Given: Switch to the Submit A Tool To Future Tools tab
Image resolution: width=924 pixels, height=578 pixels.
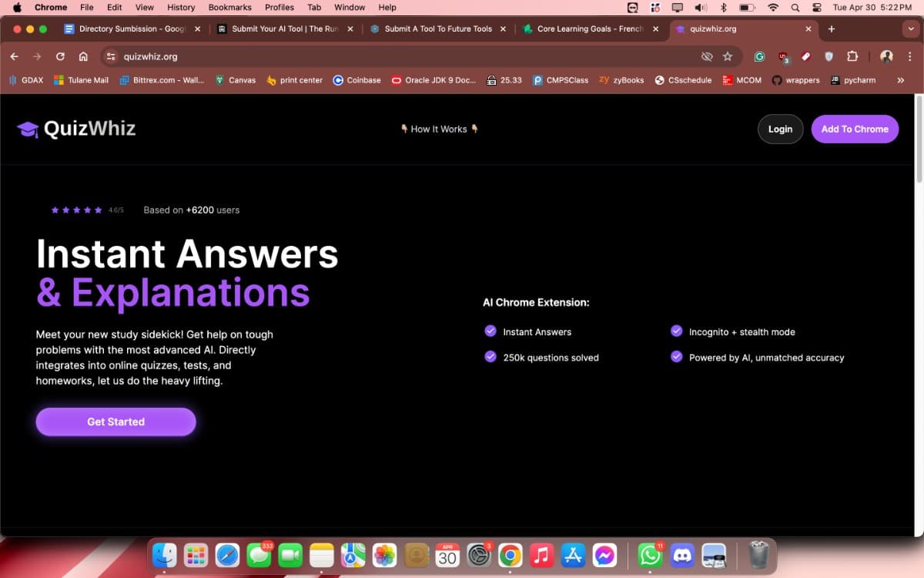Looking at the screenshot, I should click(437, 29).
